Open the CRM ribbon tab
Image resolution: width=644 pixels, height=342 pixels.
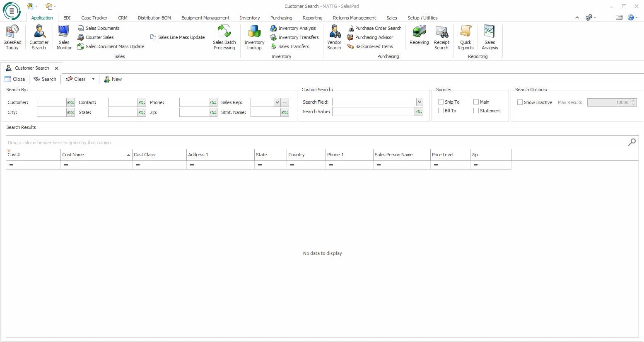coord(123,18)
